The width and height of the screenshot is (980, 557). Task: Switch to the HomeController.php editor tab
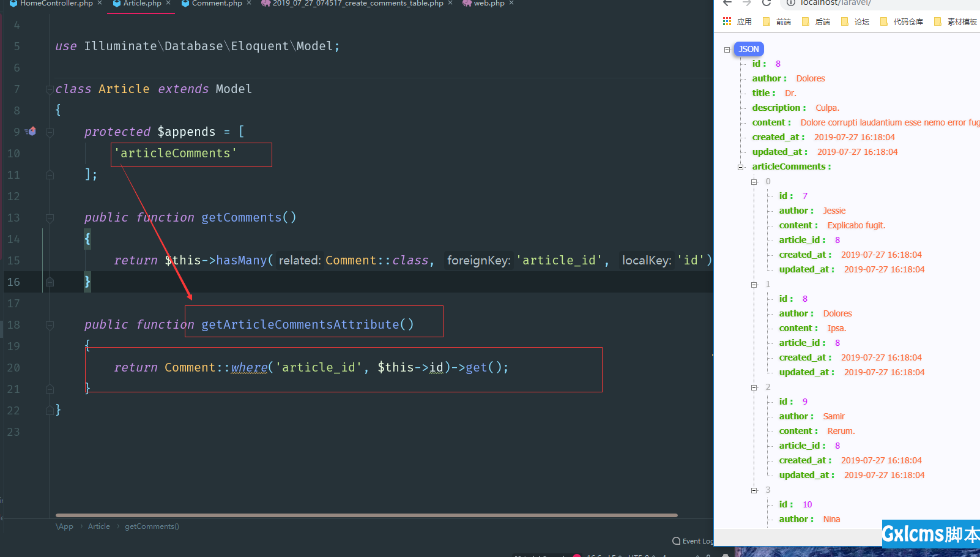[55, 4]
